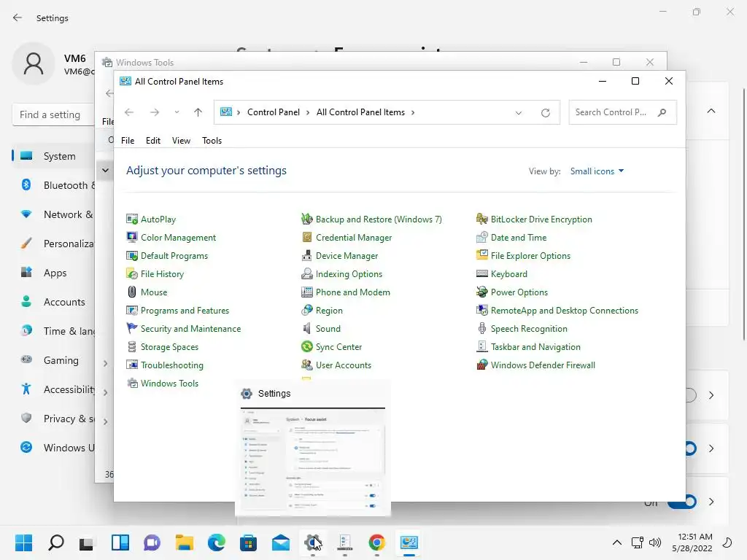Refresh the Control Panel view
The height and width of the screenshot is (560, 747).
pyautogui.click(x=546, y=113)
